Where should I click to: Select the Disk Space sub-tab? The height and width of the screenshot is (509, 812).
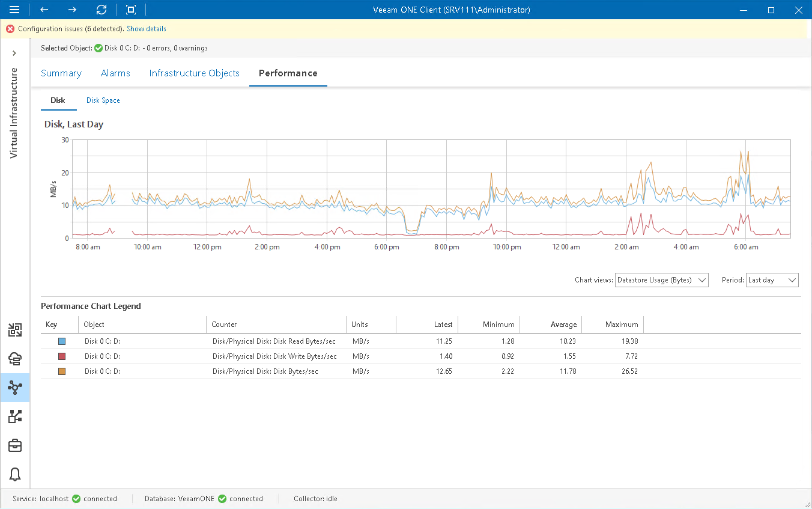(103, 100)
